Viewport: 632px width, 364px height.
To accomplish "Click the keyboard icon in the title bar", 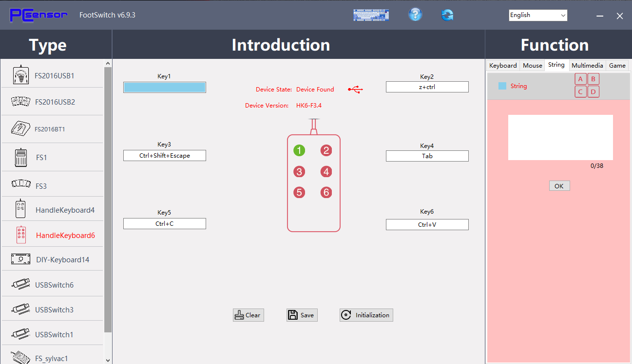I will click(371, 15).
